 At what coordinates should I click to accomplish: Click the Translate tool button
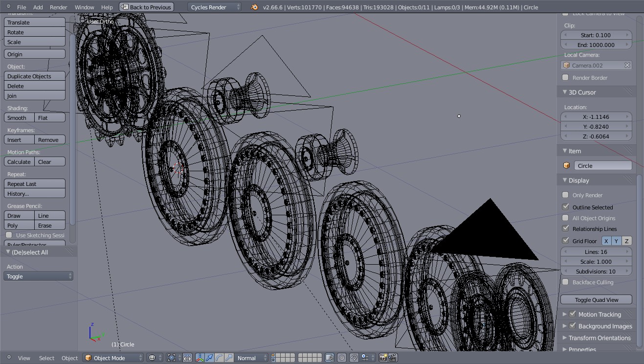coord(35,23)
